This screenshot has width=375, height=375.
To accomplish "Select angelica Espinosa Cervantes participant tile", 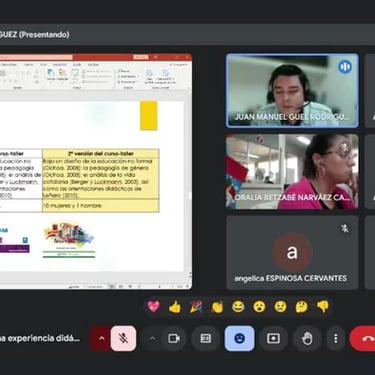I will (x=292, y=253).
